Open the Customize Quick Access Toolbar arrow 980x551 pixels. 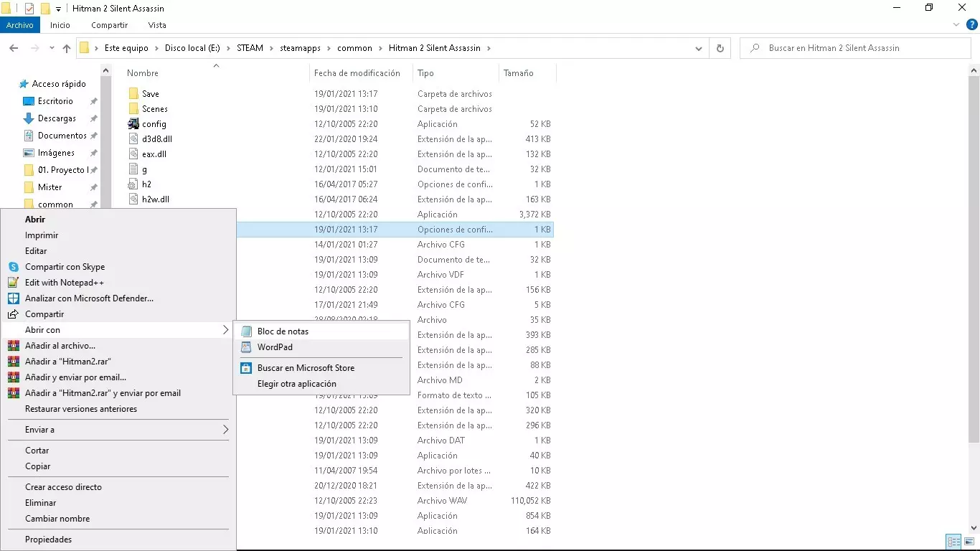59,9
